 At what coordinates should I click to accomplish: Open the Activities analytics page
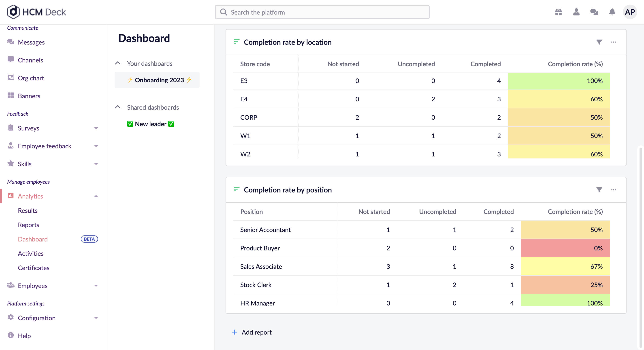pyautogui.click(x=31, y=254)
